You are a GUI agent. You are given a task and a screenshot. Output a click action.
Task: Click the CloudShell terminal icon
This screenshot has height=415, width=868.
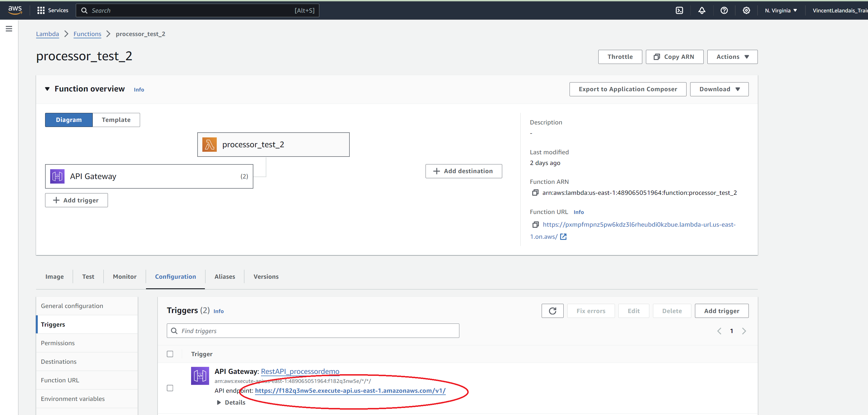point(679,10)
